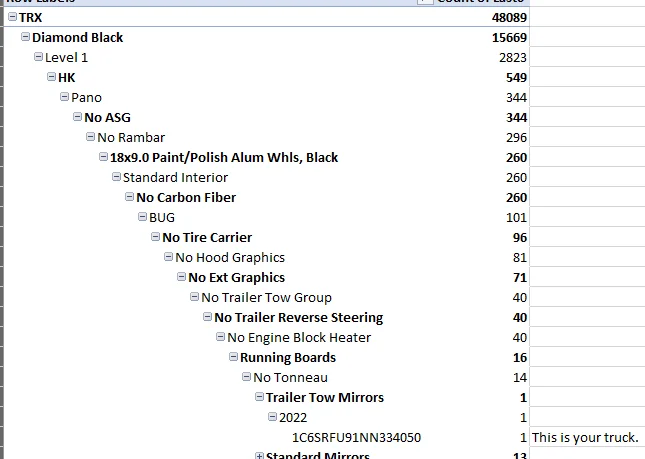Collapse the Pano group
This screenshot has width=645, height=459.
pyautogui.click(x=65, y=97)
